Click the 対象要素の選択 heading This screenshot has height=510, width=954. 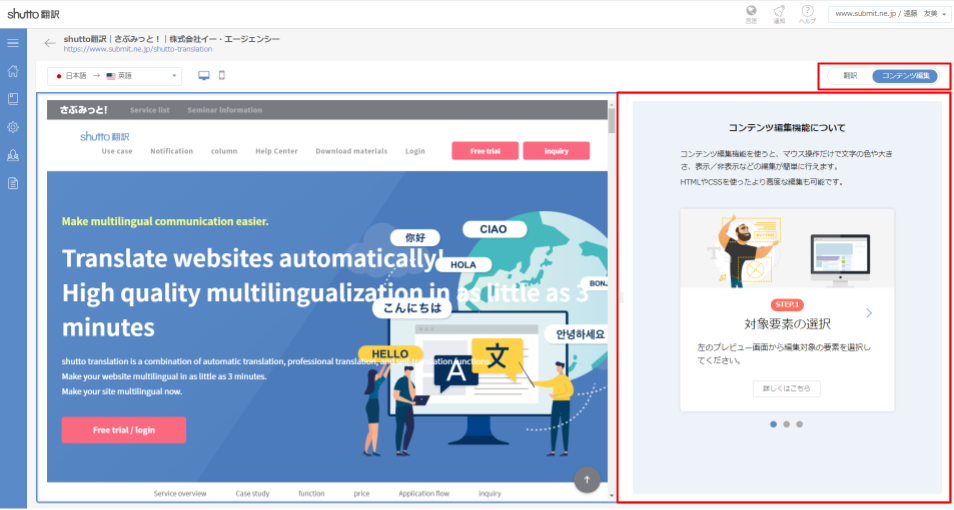787,324
